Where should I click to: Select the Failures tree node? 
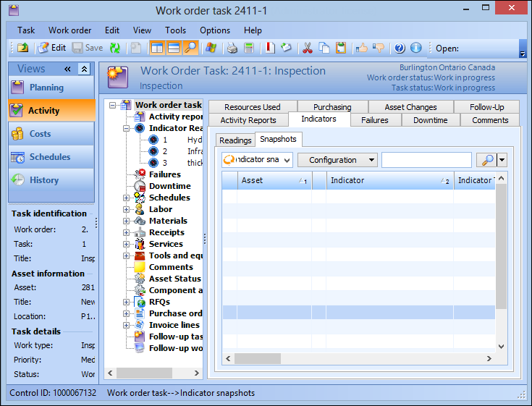164,174
